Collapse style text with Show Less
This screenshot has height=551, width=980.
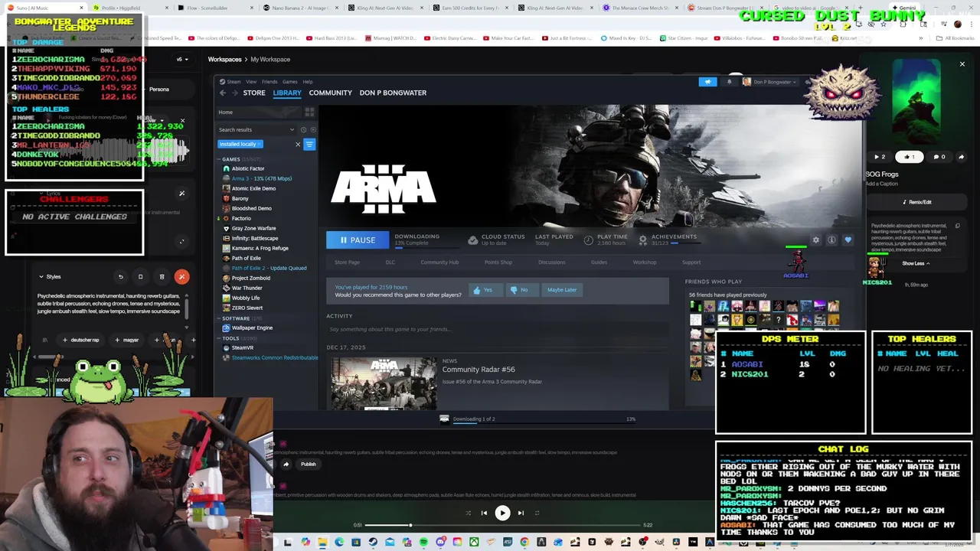(916, 263)
